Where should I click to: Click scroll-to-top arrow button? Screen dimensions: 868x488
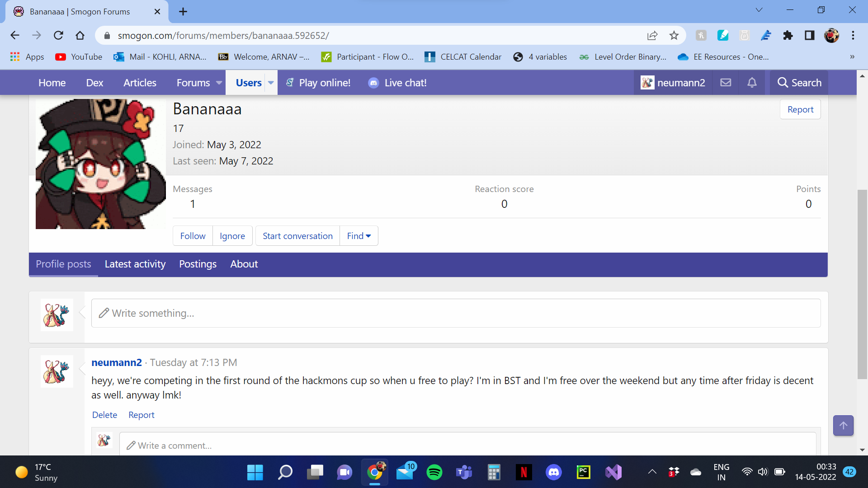843,426
